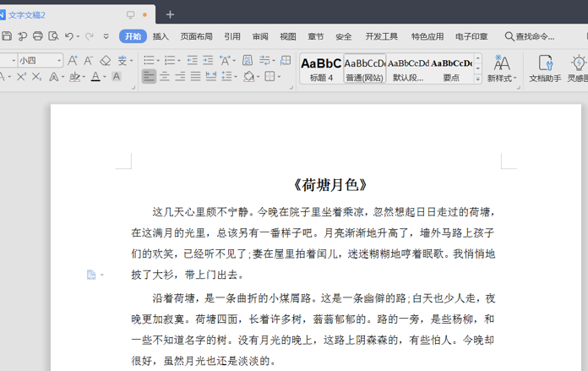Toggle distributed alignment
The image size is (588, 371).
211,77
